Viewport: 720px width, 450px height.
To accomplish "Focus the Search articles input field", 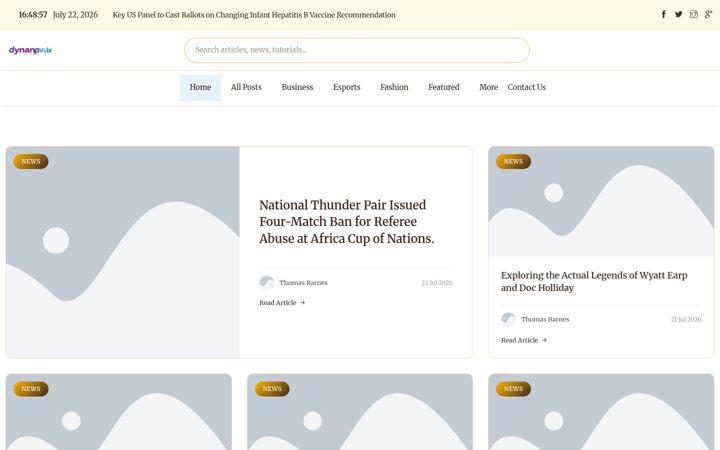I will click(357, 50).
